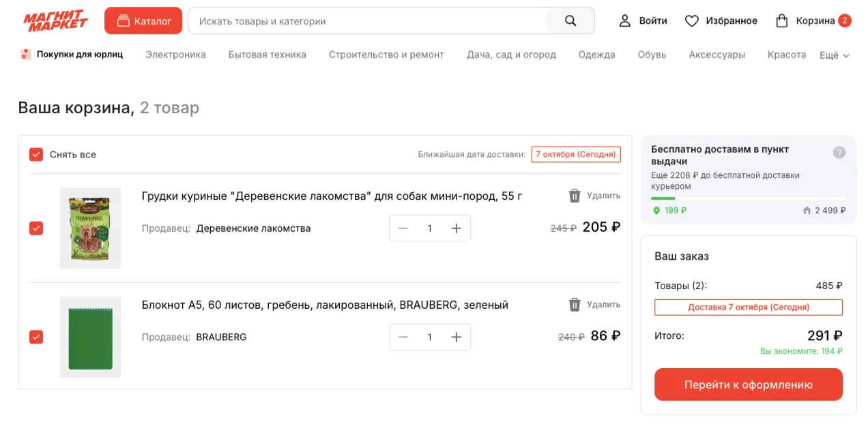Open the Обувь category
Viewport: 868px width, 437px height.
(x=652, y=55)
